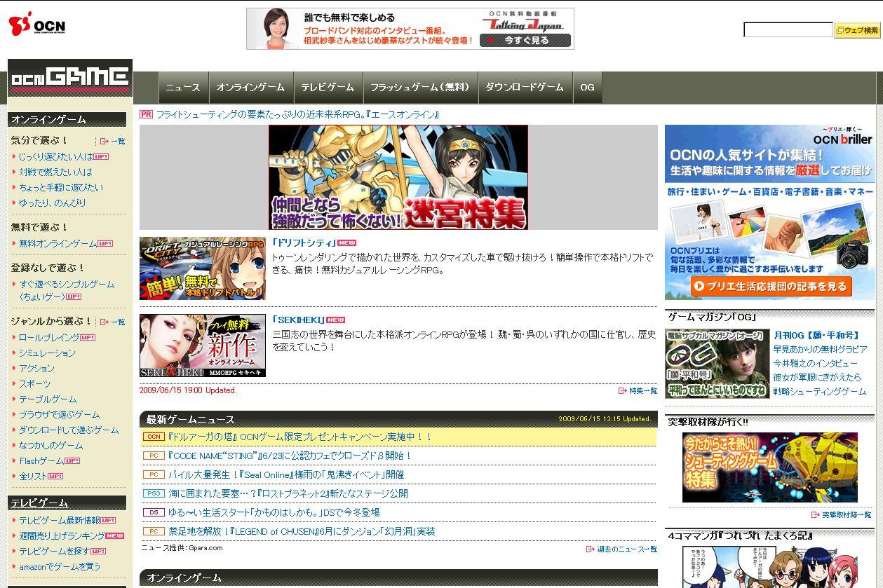Open the OG magazine cover thumbnail

click(x=717, y=364)
